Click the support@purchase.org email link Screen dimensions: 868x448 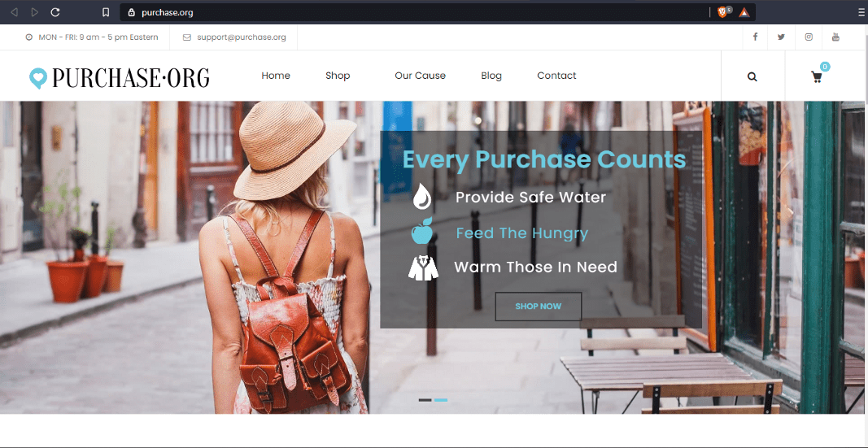(242, 37)
